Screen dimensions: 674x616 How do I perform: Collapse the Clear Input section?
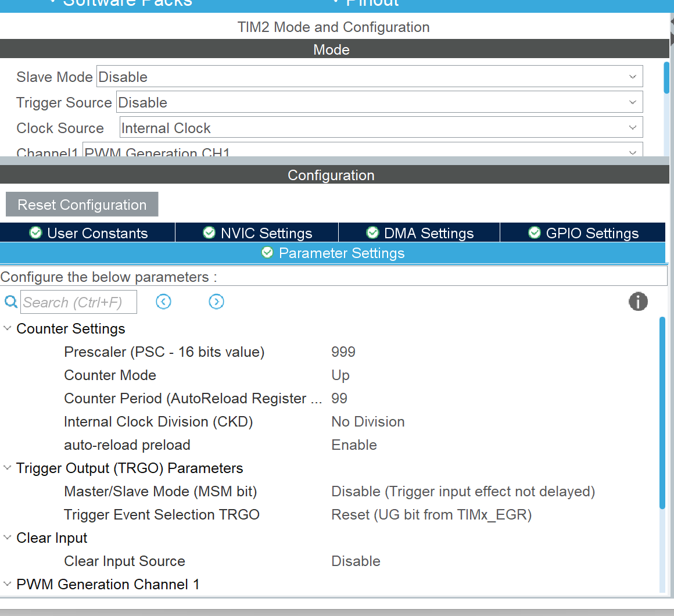[8, 538]
